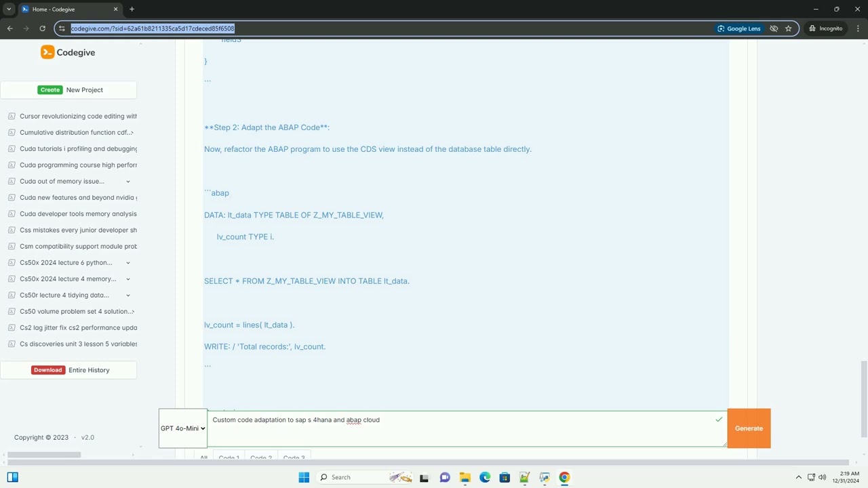Open 'Cuda new features and beyond nvidia' project

pos(78,197)
